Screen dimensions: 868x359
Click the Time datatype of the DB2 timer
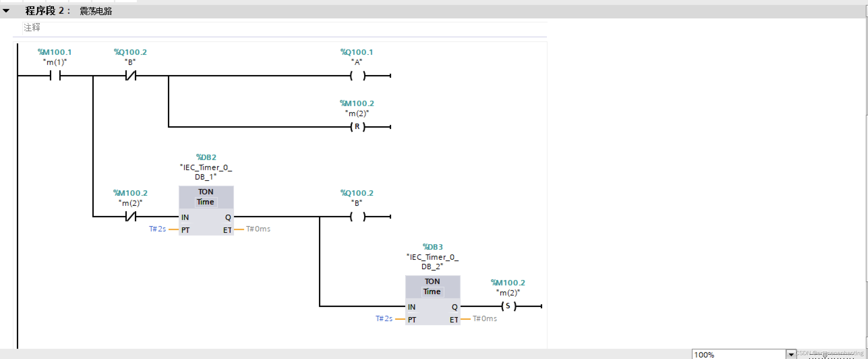pyautogui.click(x=206, y=202)
